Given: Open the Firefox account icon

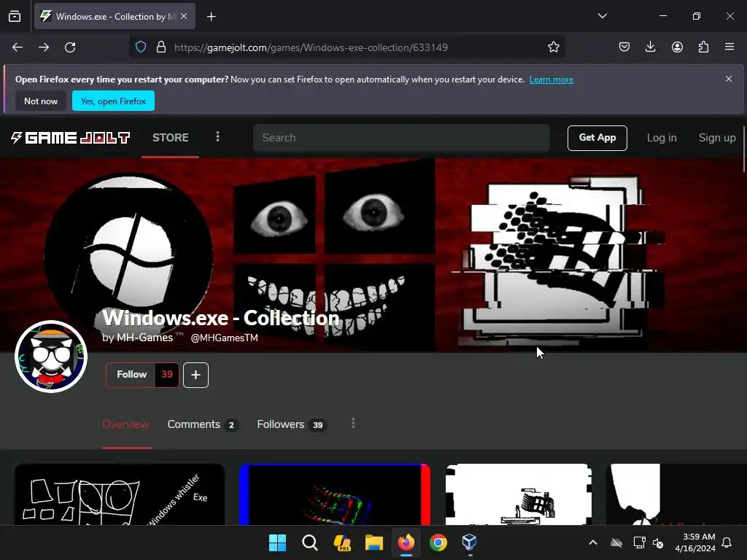Looking at the screenshot, I should coord(677,47).
